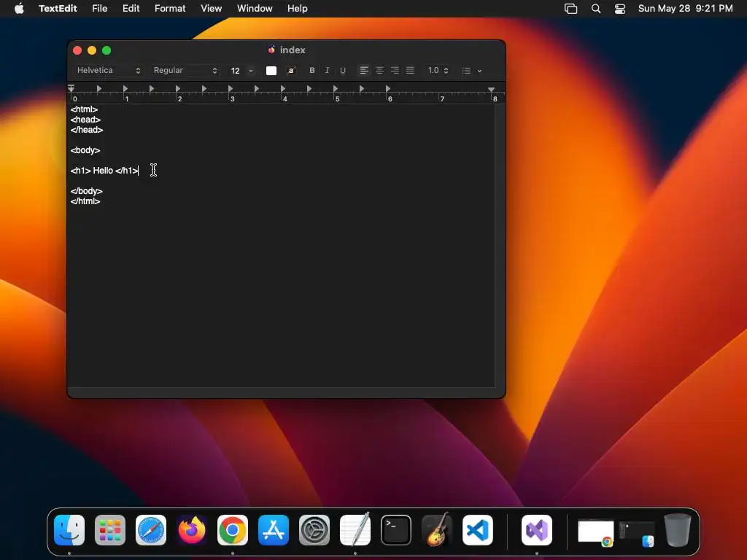Screen dimensions: 747x560
Task: Toggle underline formatting in toolbar
Action: coord(343,71)
